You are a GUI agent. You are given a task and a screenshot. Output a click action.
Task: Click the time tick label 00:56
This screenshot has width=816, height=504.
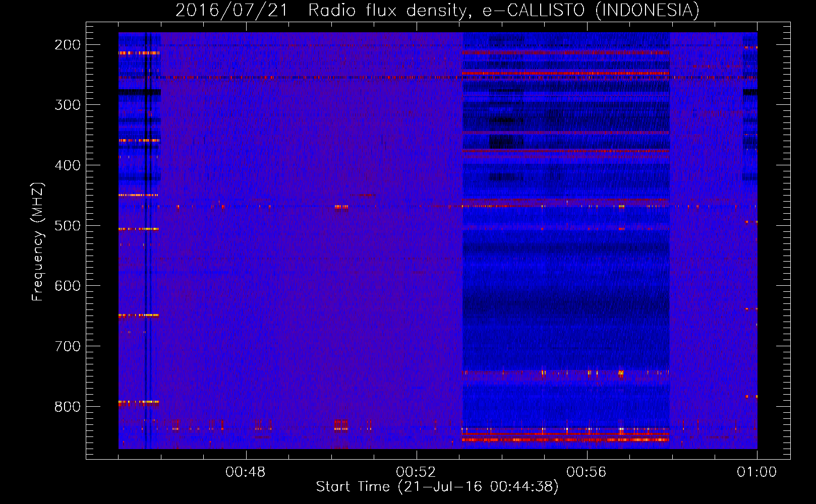587,472
